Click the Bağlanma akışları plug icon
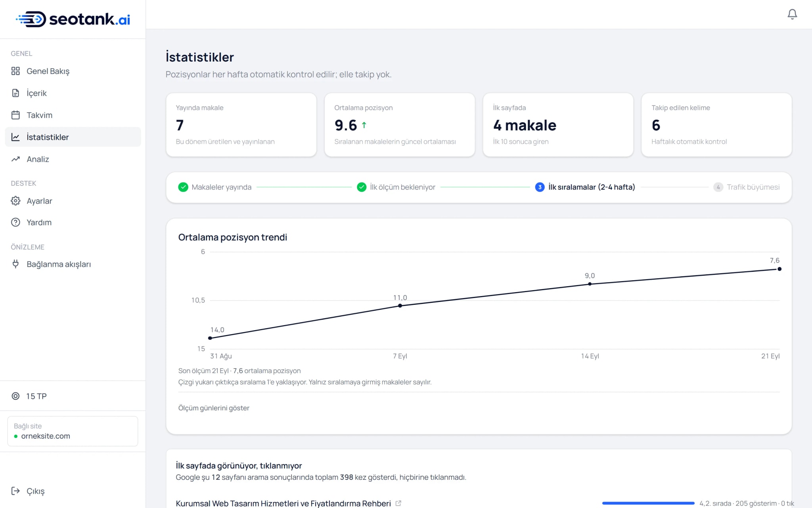The width and height of the screenshot is (812, 508). point(15,264)
